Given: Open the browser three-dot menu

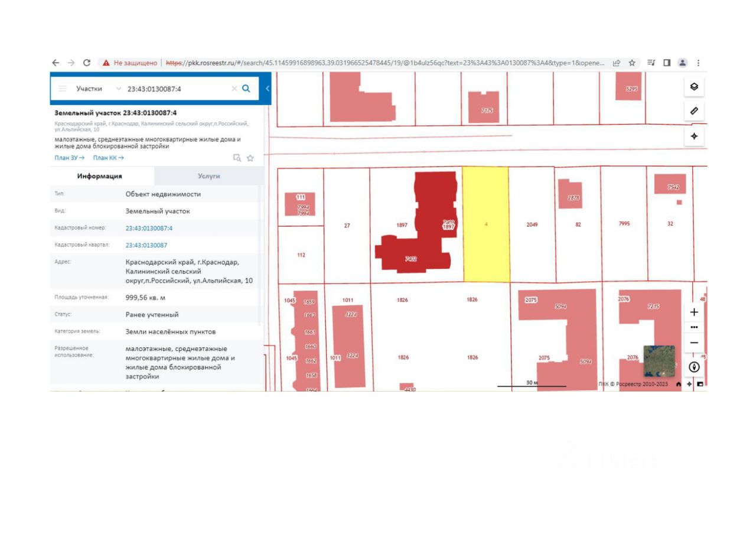Looking at the screenshot, I should [699, 63].
